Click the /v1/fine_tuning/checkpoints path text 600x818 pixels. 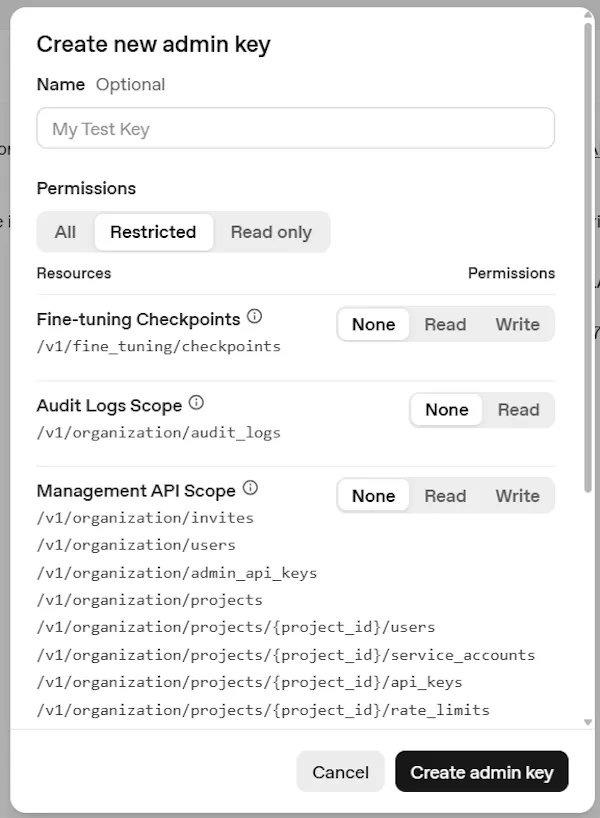[159, 346]
